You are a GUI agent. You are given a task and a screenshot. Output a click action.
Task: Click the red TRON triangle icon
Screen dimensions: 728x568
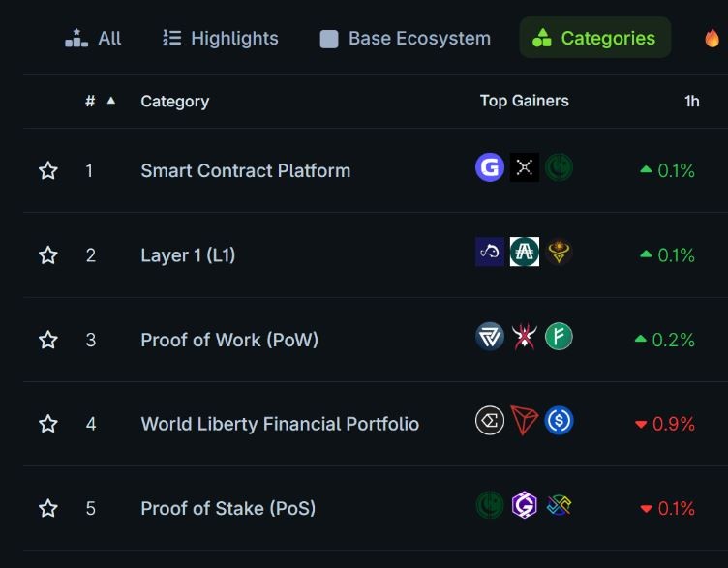525,420
